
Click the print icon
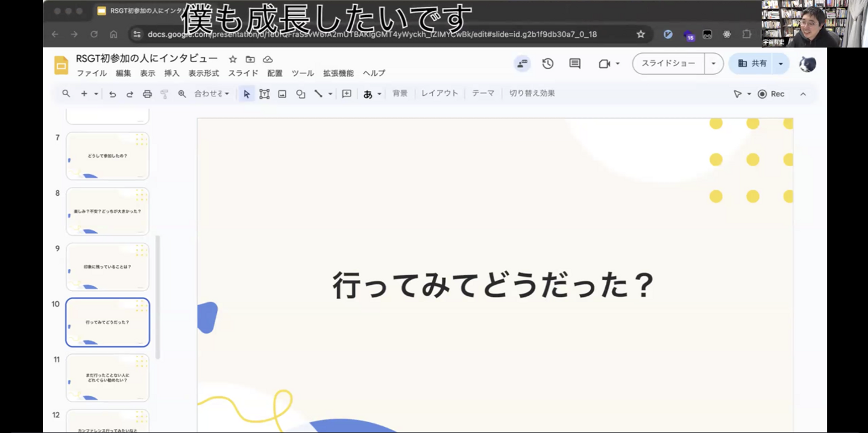coord(147,94)
